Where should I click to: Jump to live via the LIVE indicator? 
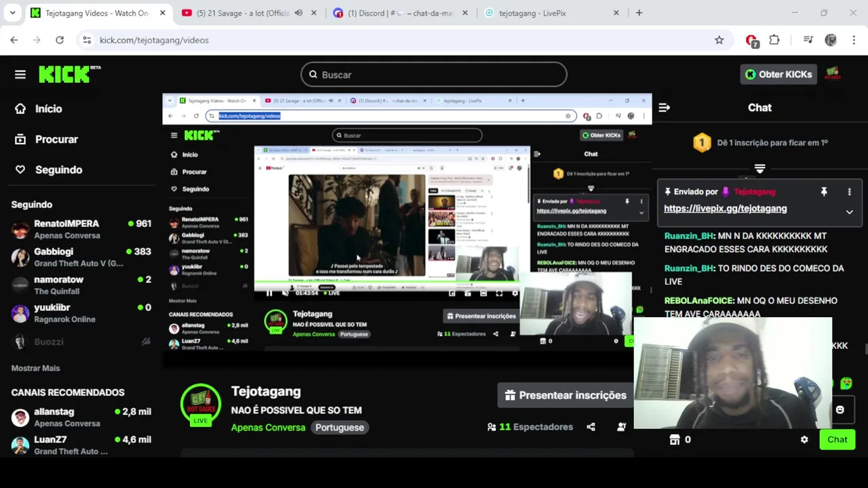332,293
